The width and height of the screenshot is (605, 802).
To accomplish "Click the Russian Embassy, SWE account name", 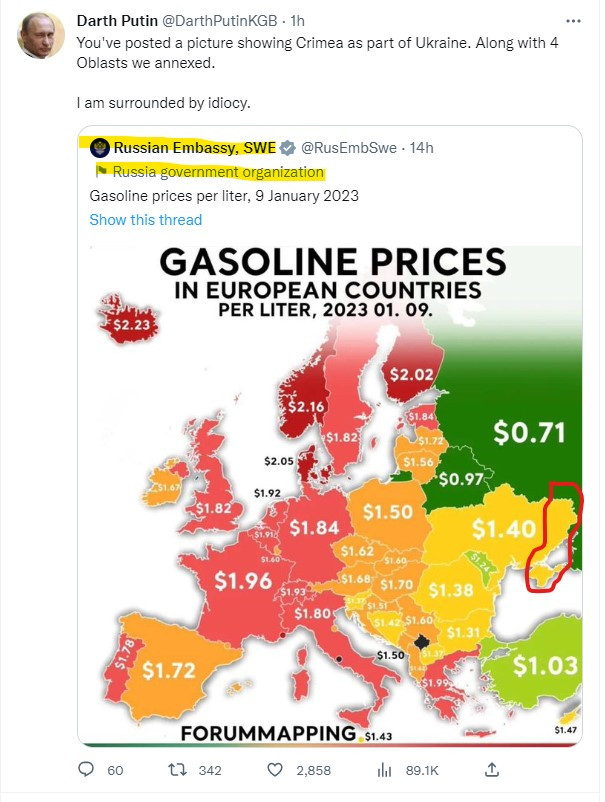I will pyautogui.click(x=194, y=148).
